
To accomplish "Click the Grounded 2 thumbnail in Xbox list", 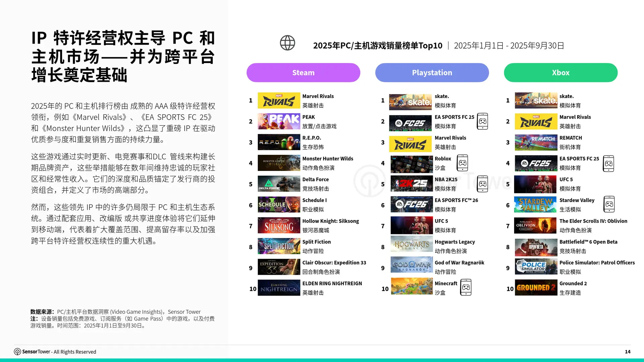I will (536, 288).
